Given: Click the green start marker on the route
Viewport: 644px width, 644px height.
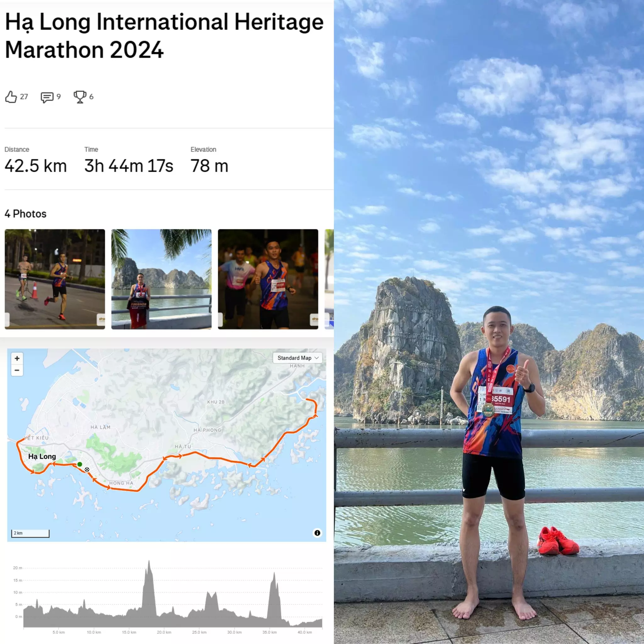Looking at the screenshot, I should pos(80,464).
